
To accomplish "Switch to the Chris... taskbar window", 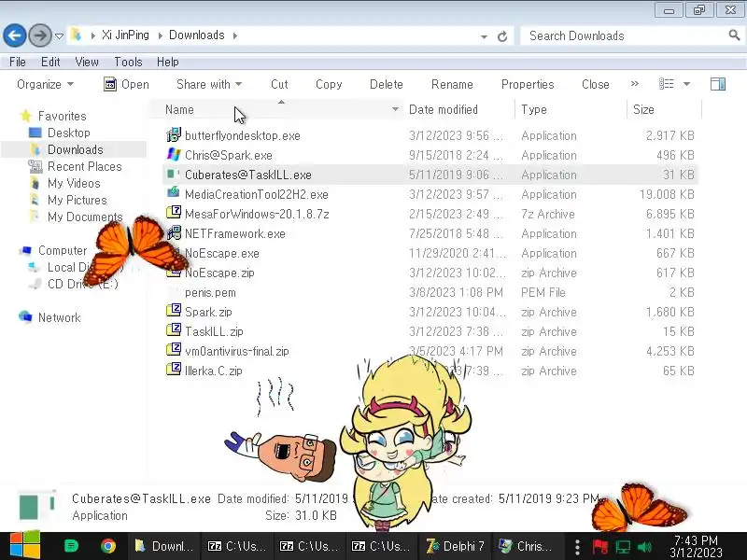I will click(x=526, y=546).
